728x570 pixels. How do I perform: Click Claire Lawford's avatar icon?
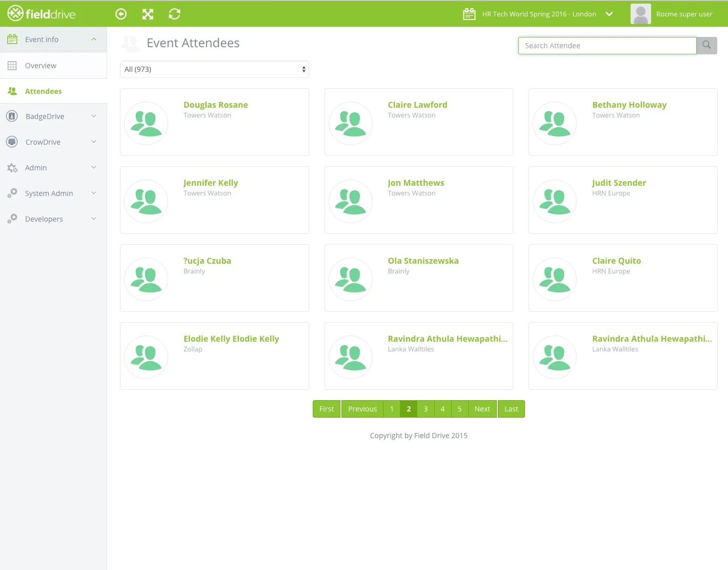coord(351,123)
